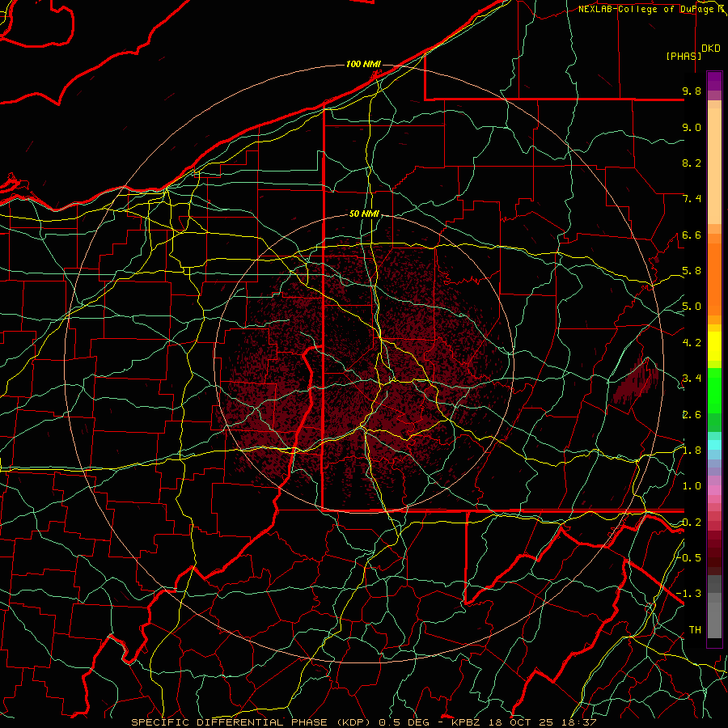Select the 8.2 value on the color scale
Screen dimensions: 728x728
click(x=692, y=163)
